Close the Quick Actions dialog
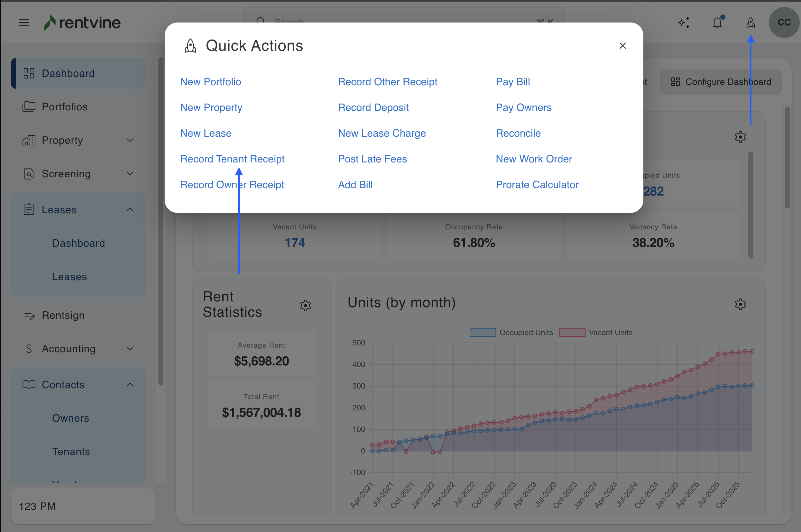801x532 pixels. (622, 46)
